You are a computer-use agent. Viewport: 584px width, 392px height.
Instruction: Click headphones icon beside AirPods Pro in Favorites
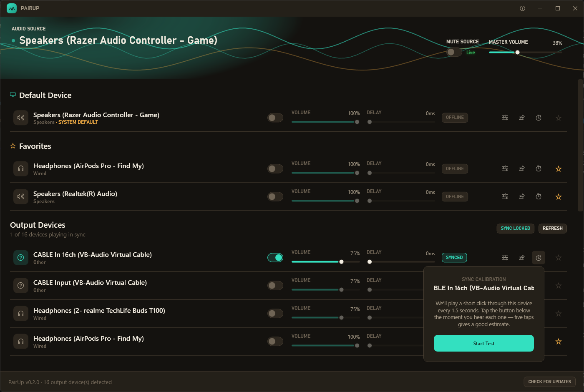pyautogui.click(x=21, y=168)
